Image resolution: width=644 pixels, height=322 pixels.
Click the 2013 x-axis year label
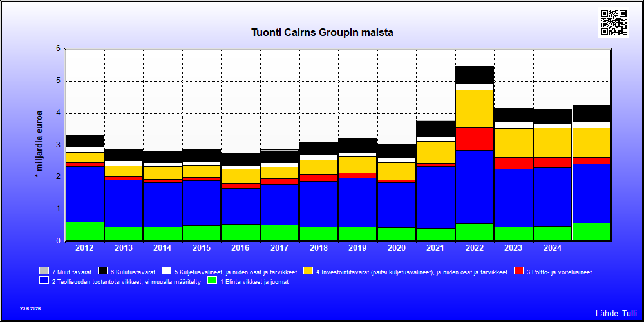(x=124, y=248)
